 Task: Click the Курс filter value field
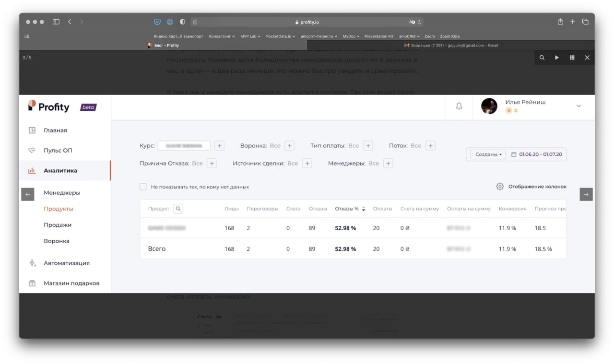point(184,146)
